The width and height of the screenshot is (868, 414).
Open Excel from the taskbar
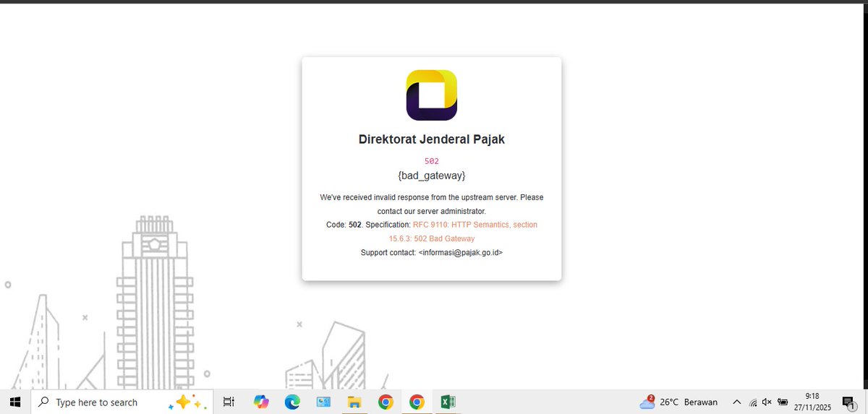click(448, 402)
